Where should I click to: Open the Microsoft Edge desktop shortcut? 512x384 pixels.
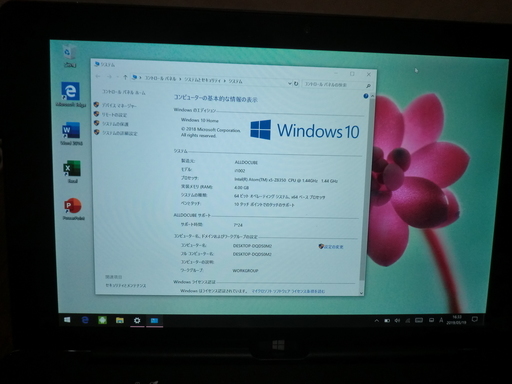click(x=70, y=95)
